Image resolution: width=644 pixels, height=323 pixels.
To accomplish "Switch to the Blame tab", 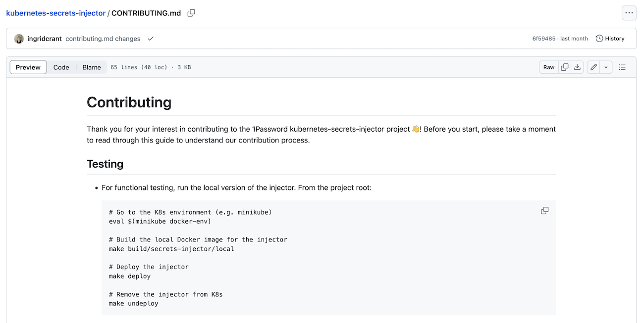I will (91, 67).
